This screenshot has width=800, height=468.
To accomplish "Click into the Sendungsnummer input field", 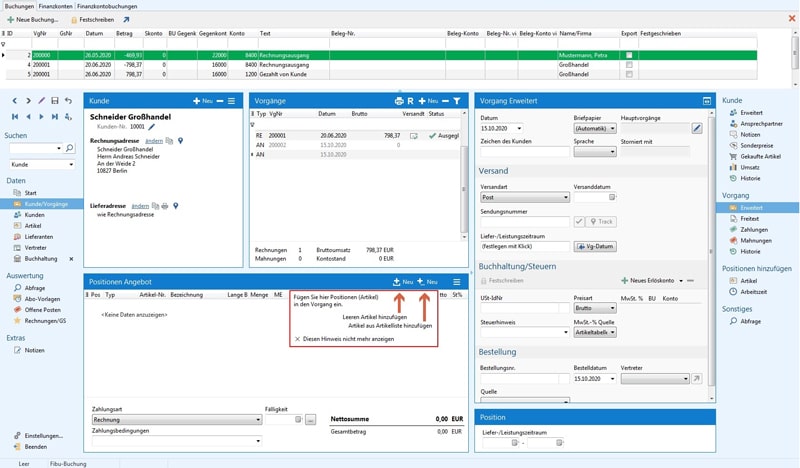I will pyautogui.click(x=524, y=221).
